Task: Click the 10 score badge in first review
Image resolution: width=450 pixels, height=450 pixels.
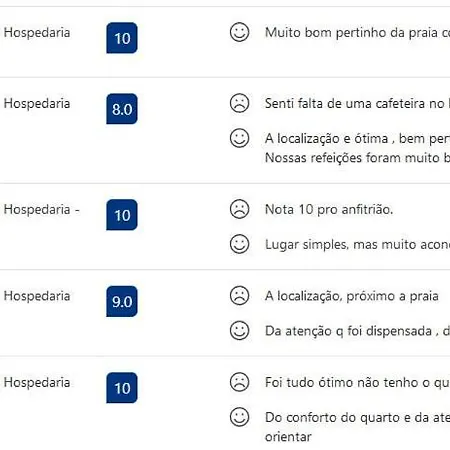Action: tap(122, 38)
